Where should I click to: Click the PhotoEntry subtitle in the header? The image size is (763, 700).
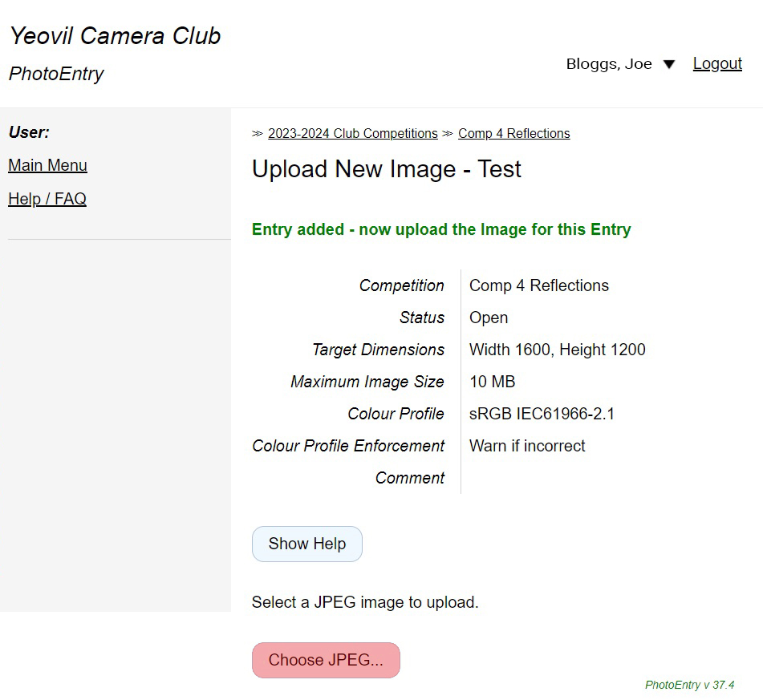(56, 74)
